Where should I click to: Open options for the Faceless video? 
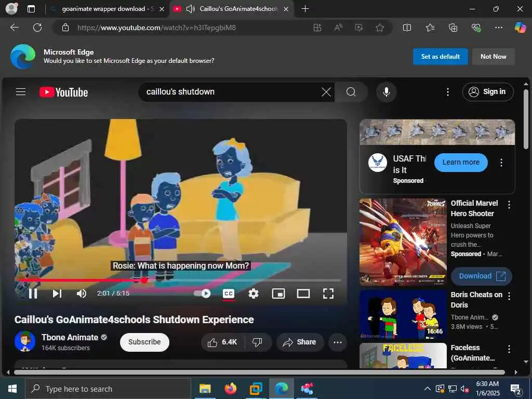[x=509, y=349]
